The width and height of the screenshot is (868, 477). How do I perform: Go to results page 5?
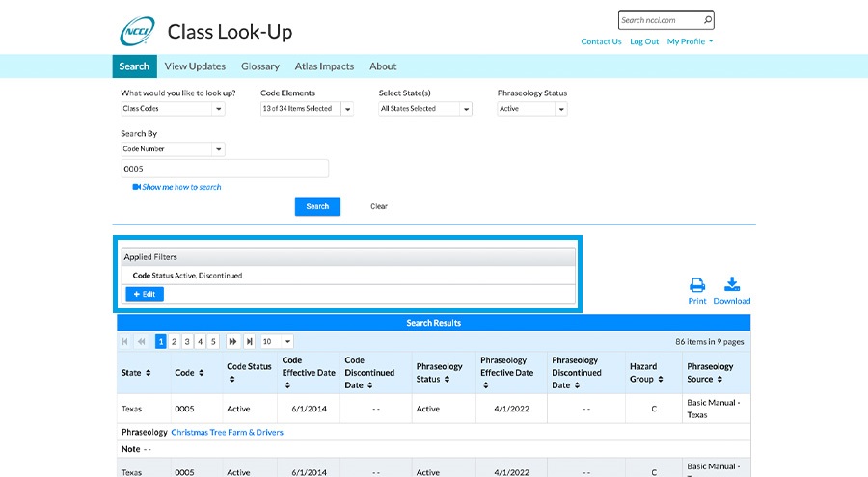coord(213,341)
